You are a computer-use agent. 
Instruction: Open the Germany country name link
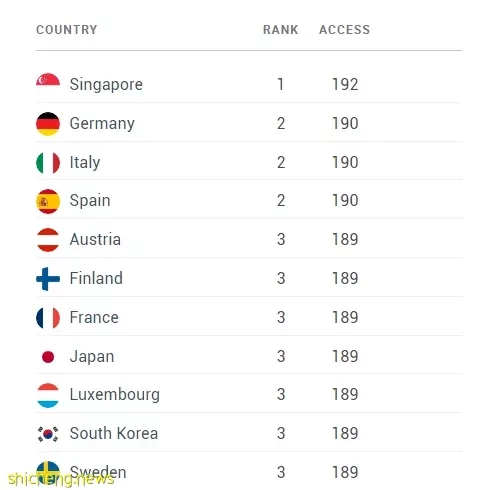(x=102, y=124)
